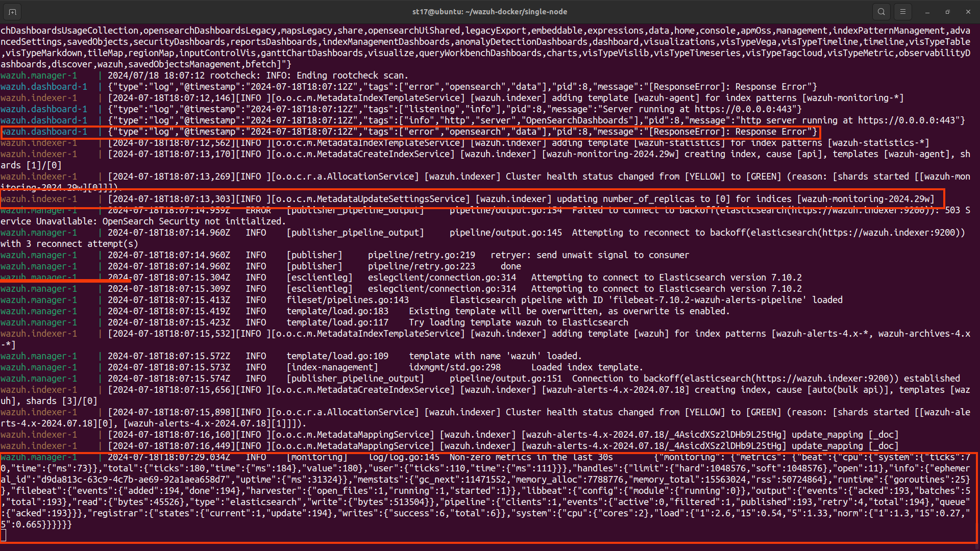Click "updating number_of_replicas to [0]" text
980x551 pixels.
[644, 199]
